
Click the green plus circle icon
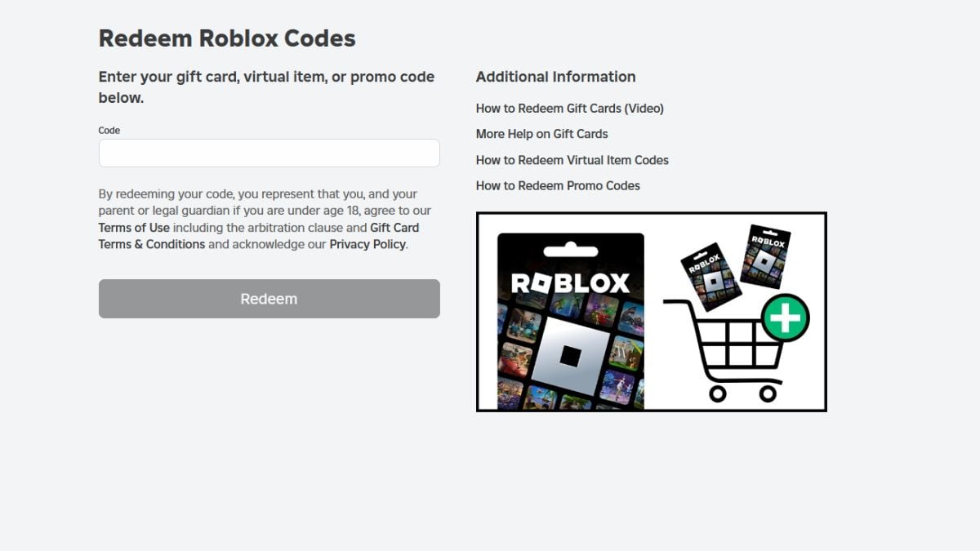(x=785, y=318)
